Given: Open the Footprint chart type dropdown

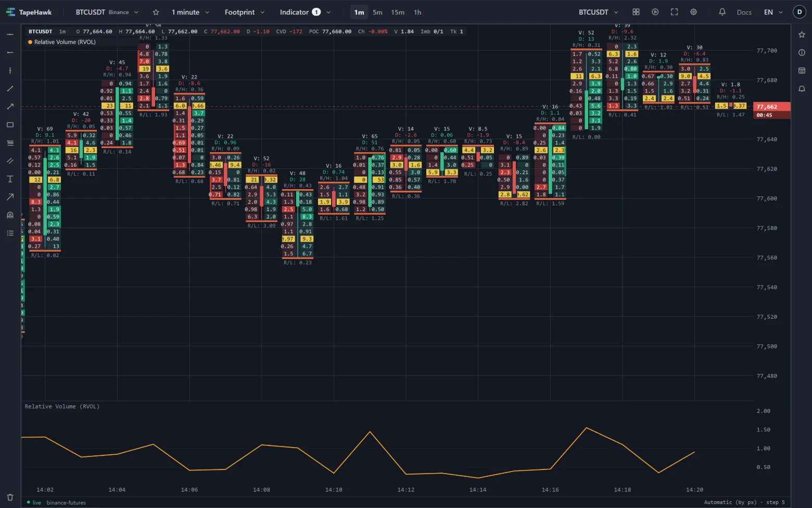Looking at the screenshot, I should point(245,12).
